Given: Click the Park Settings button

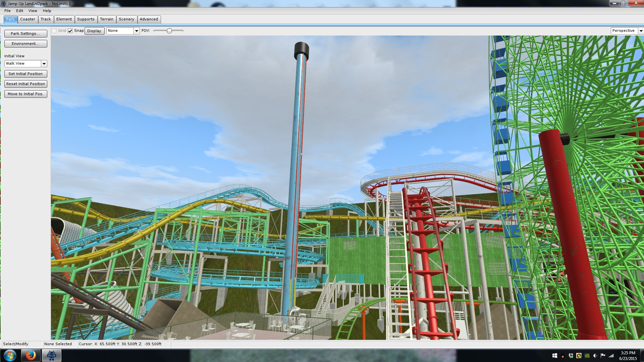Looking at the screenshot, I should (25, 34).
